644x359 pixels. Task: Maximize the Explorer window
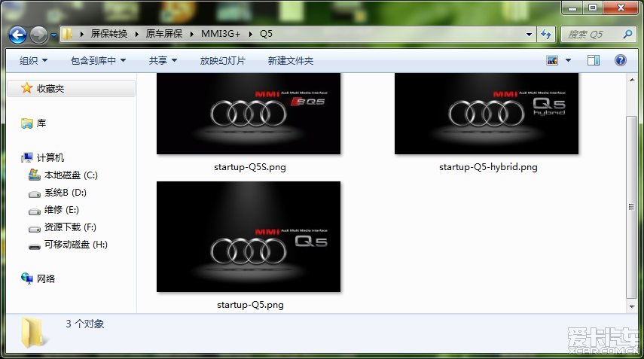click(x=593, y=8)
